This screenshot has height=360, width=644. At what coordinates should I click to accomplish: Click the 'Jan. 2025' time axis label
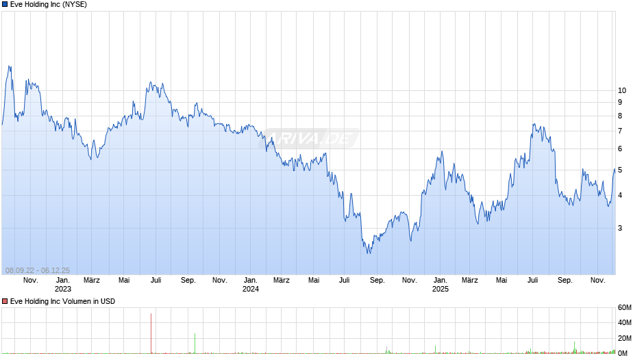[441, 285]
